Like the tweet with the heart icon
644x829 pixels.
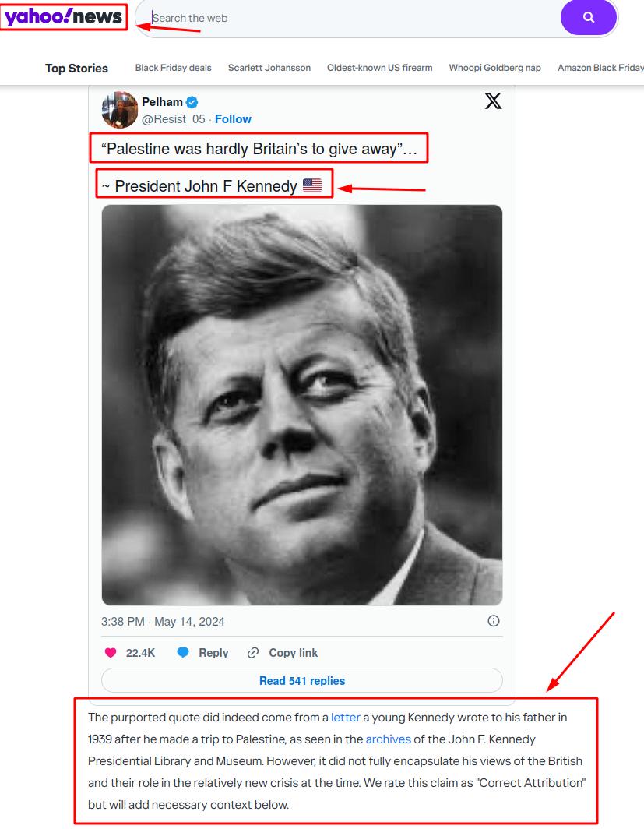[x=111, y=653]
